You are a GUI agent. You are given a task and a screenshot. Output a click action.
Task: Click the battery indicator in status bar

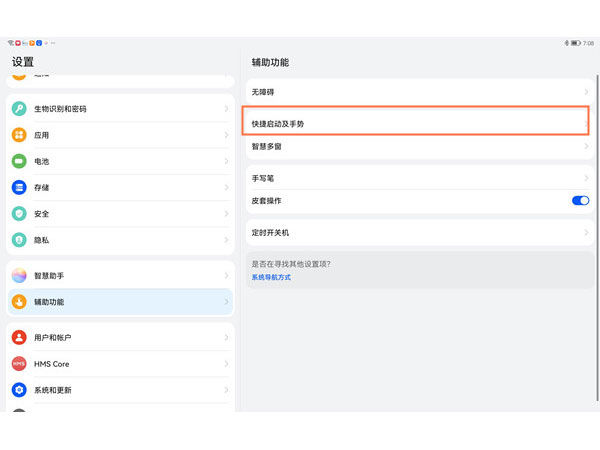tap(575, 43)
